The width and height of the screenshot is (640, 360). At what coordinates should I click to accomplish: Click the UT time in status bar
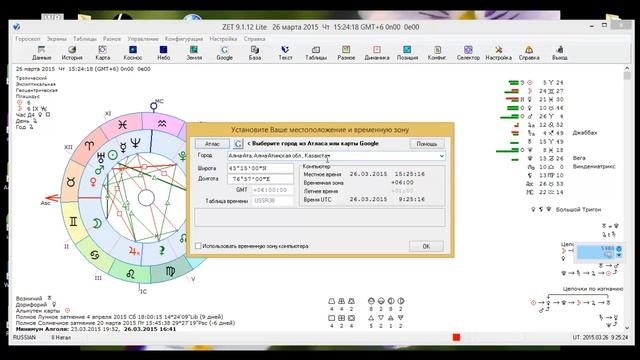(600, 338)
